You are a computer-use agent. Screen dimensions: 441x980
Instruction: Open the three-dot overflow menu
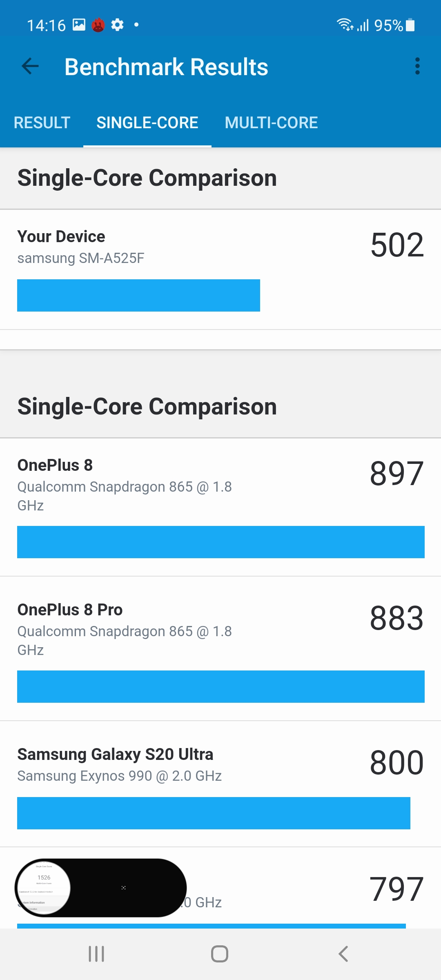[x=417, y=66]
